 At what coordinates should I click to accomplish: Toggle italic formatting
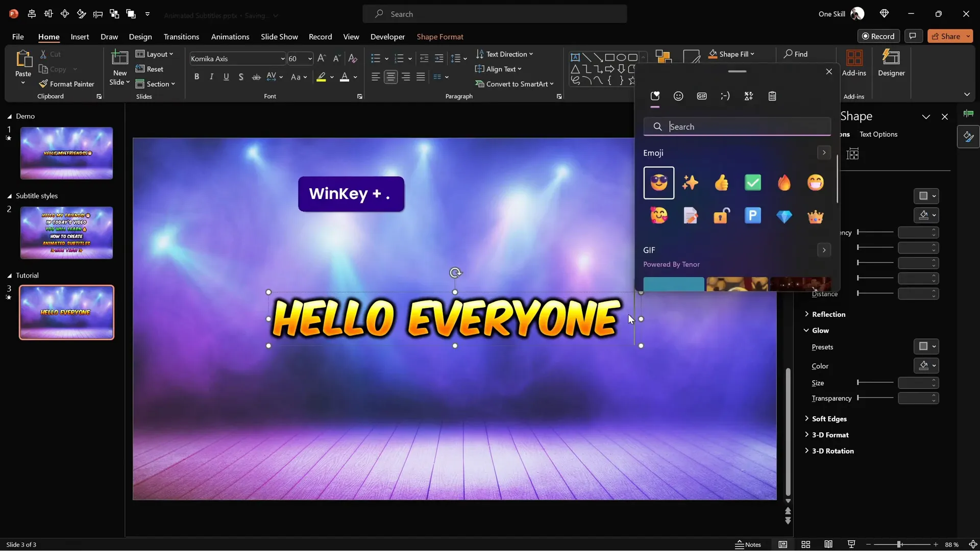coord(211,77)
